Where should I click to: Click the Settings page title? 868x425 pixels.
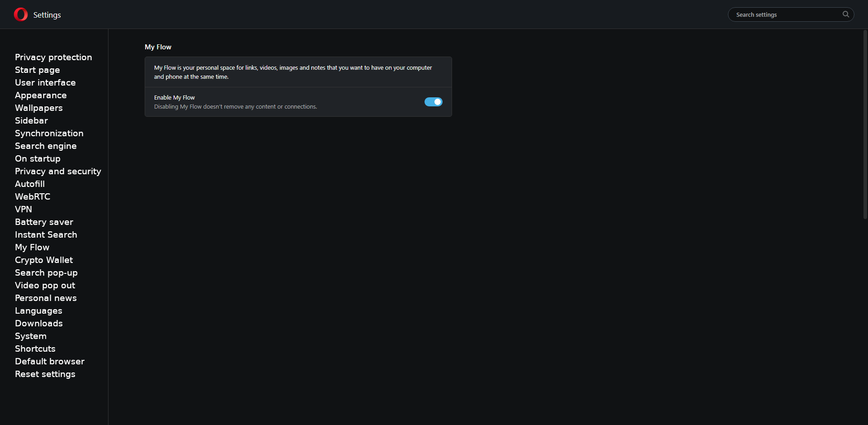[x=47, y=15]
